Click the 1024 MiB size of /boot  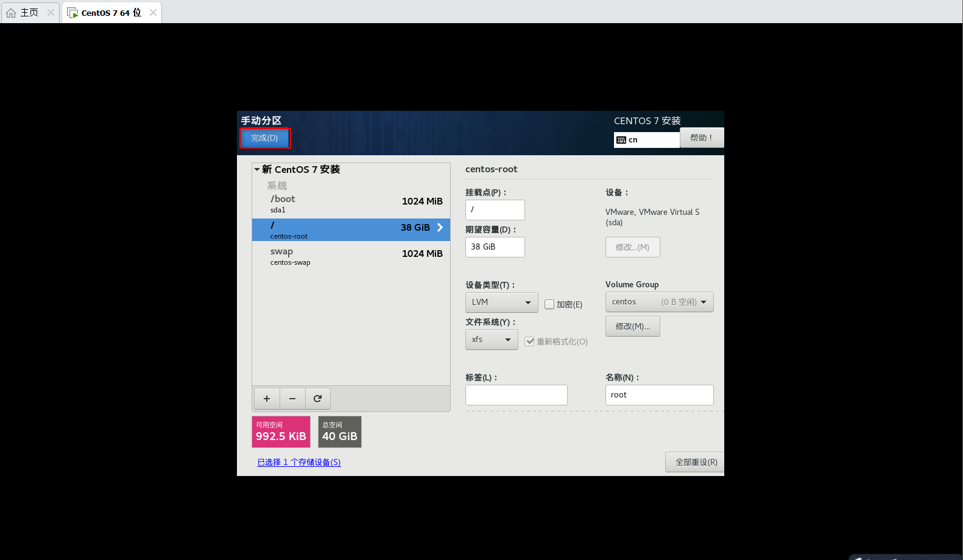422,201
